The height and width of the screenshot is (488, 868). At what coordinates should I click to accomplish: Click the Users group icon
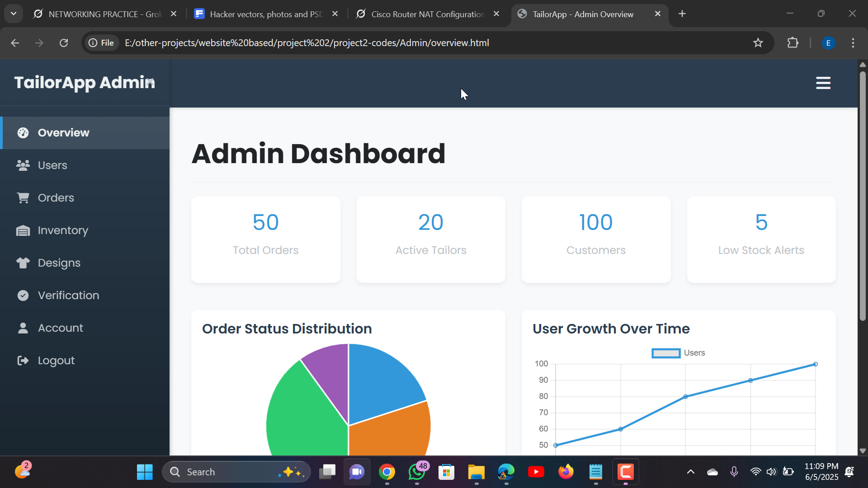click(23, 165)
